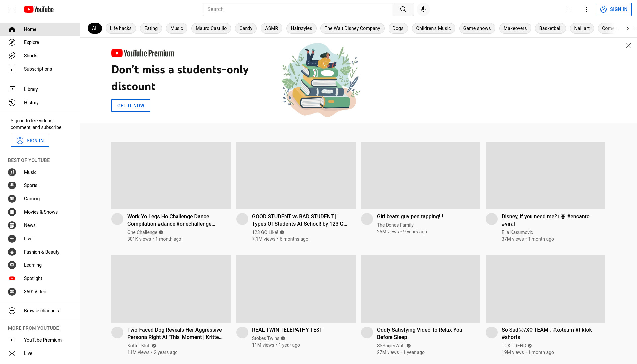Open History in the sidebar
Screen dimensions: 637x364
[40, 103]
